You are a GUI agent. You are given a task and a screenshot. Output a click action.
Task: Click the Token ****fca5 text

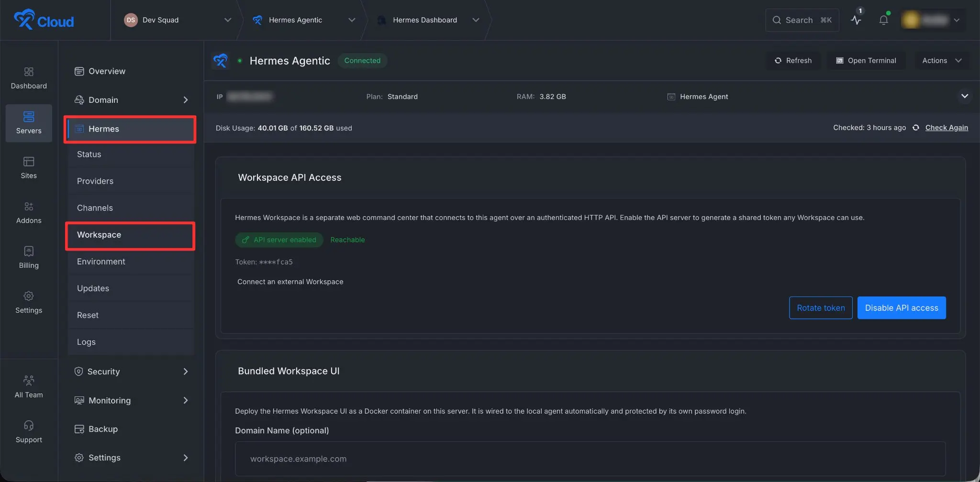[x=264, y=262]
